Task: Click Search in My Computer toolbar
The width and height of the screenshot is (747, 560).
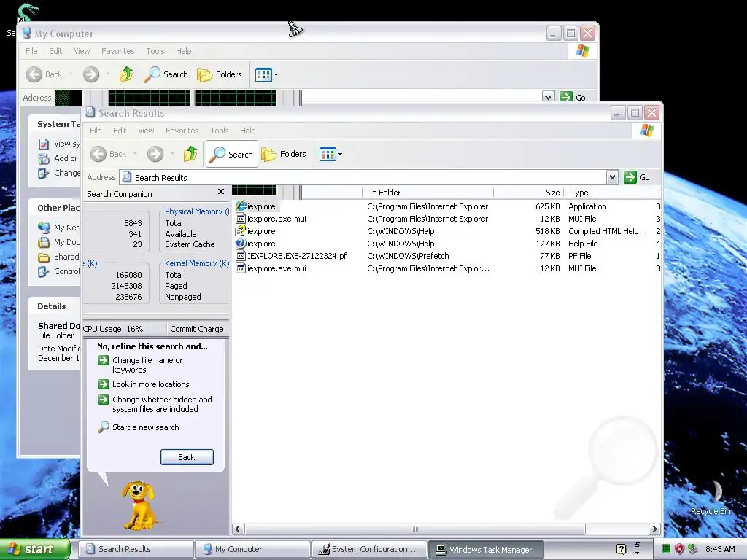Action: pos(166,74)
